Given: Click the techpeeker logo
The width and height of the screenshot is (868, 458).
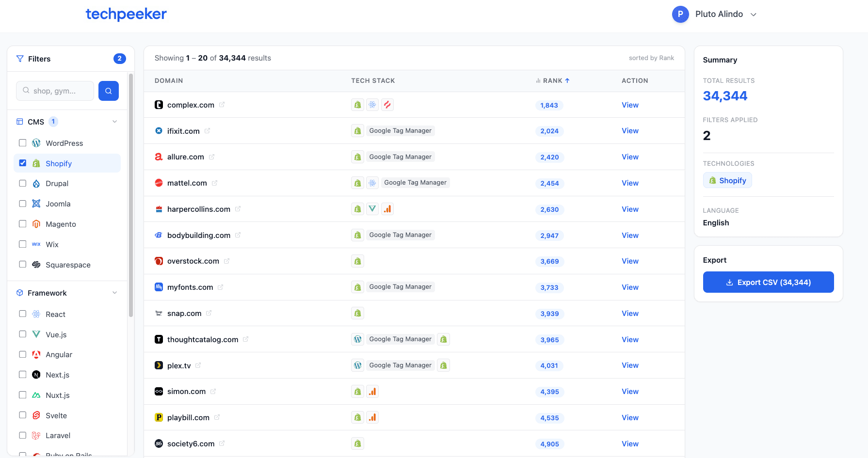Looking at the screenshot, I should [x=126, y=14].
